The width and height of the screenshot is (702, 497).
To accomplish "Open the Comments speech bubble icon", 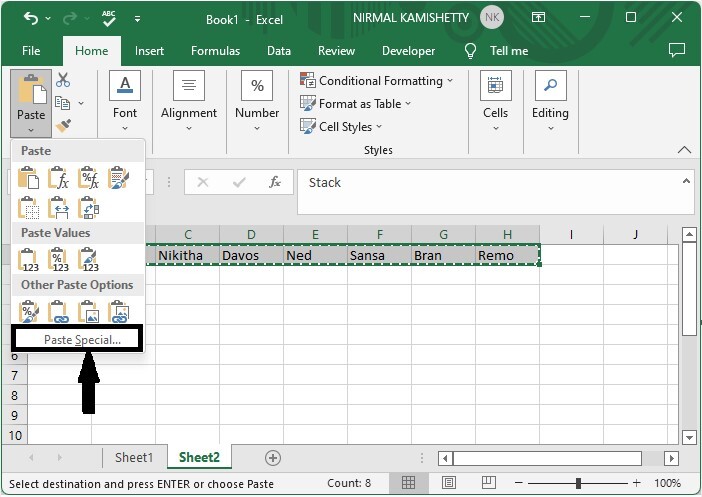I will pyautogui.click(x=676, y=50).
